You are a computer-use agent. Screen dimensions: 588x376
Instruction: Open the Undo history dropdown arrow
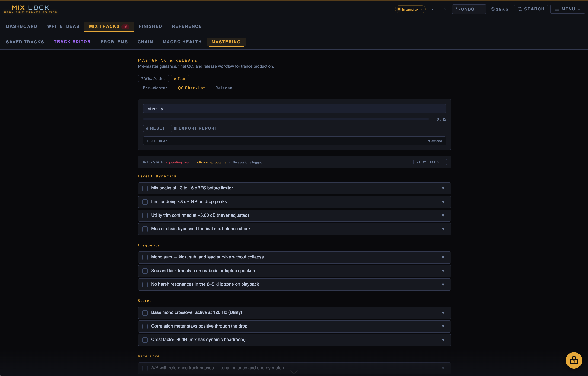482,9
